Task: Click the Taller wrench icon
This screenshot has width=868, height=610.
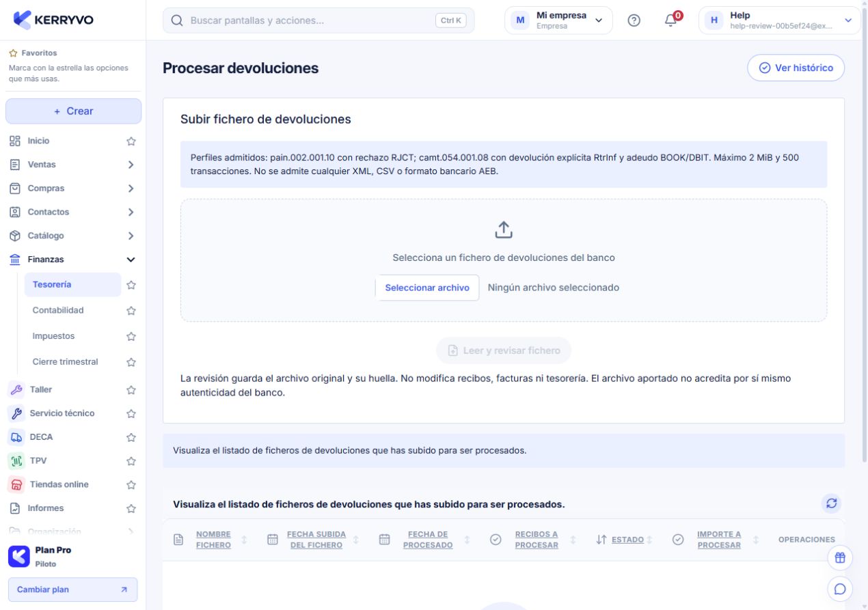Action: point(16,389)
